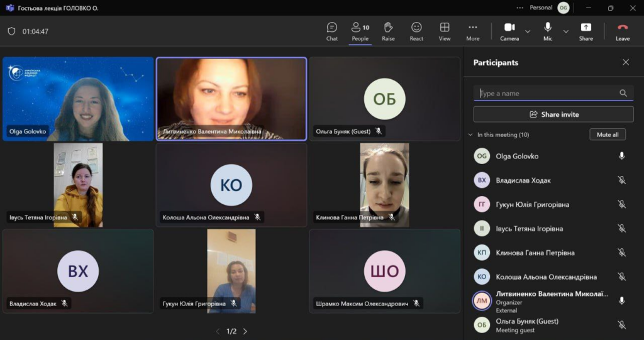Image resolution: width=644 pixels, height=340 pixels.
Task: Toggle the Mic mute state
Action: click(548, 31)
